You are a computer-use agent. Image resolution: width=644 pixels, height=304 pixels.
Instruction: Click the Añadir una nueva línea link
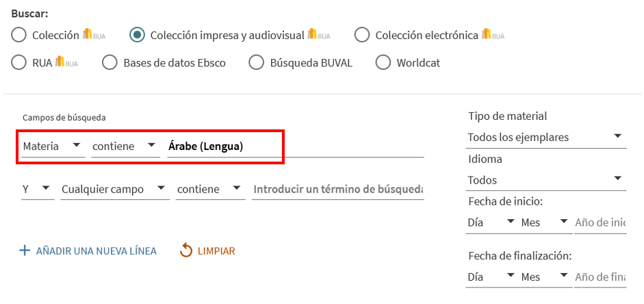coord(96,251)
